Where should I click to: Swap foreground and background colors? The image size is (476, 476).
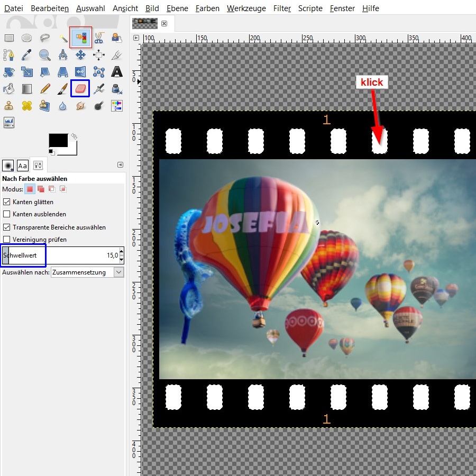click(74, 136)
